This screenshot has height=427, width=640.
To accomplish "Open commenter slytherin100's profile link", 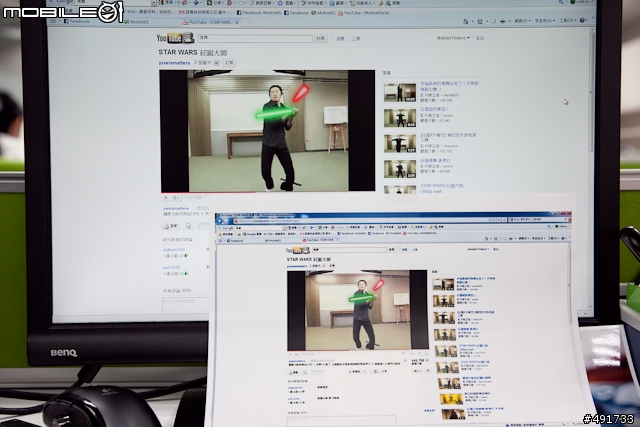I will pos(174,249).
